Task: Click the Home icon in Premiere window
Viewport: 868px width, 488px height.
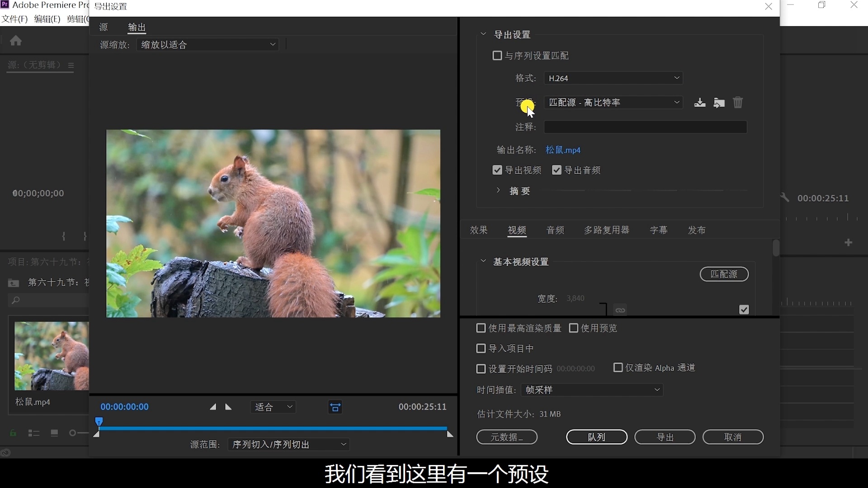Action: pyautogui.click(x=16, y=41)
